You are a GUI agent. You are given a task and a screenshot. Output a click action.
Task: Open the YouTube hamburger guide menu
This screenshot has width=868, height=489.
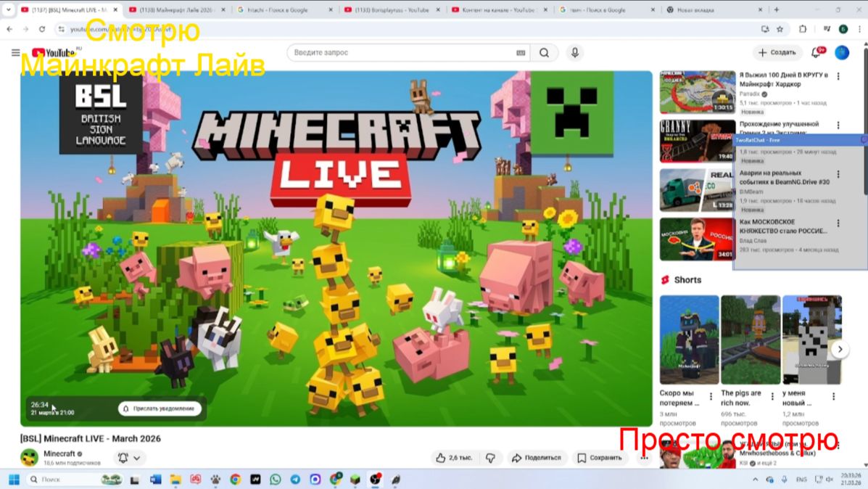point(15,53)
